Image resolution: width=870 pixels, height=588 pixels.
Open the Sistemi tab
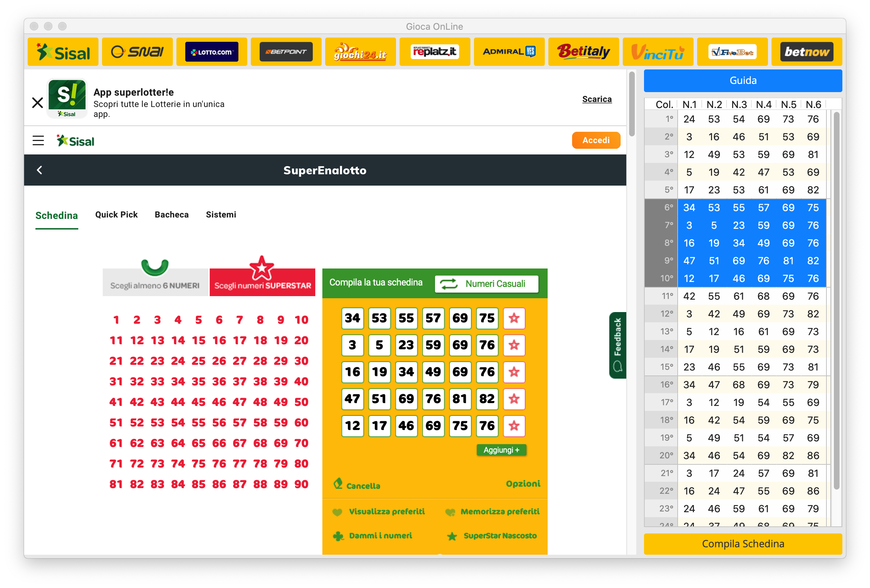pyautogui.click(x=221, y=214)
